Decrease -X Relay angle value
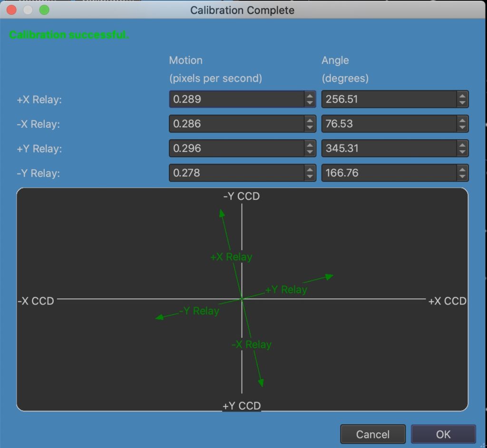The width and height of the screenshot is (487, 448). tap(462, 127)
